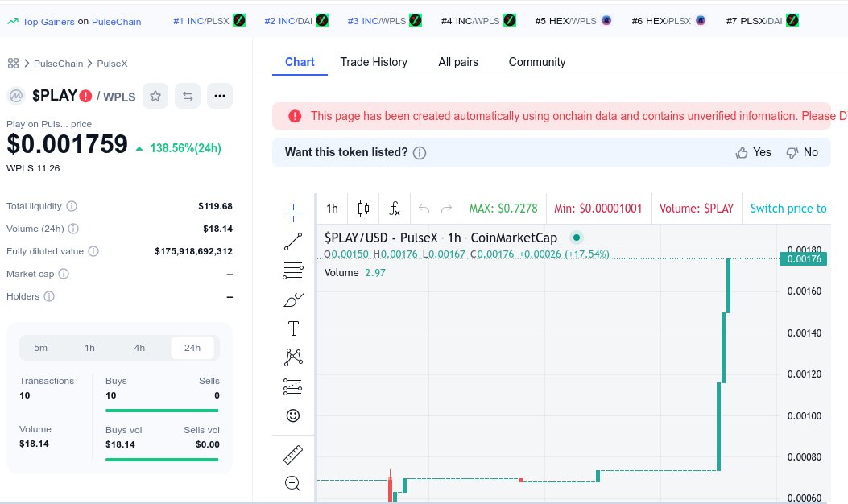Vote Yes to list this token

pos(753,152)
